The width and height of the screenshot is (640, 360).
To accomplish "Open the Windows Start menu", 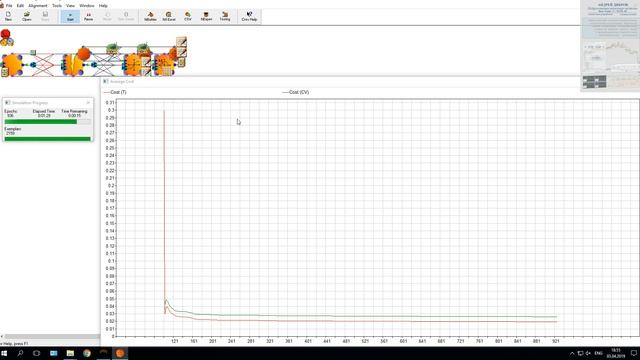I will tap(4, 353).
